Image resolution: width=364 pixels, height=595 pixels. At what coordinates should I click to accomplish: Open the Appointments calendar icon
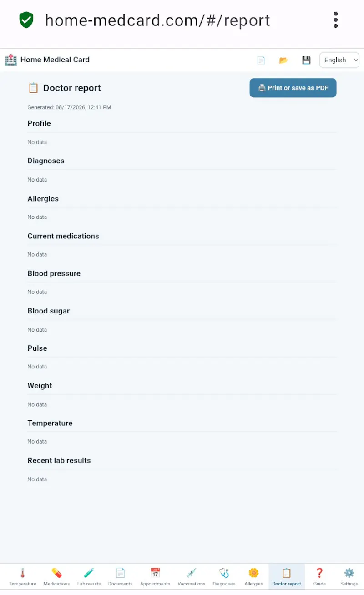click(155, 576)
